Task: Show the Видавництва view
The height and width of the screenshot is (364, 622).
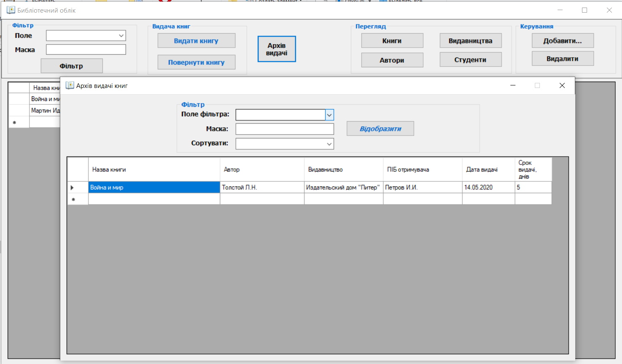Action: click(470, 41)
